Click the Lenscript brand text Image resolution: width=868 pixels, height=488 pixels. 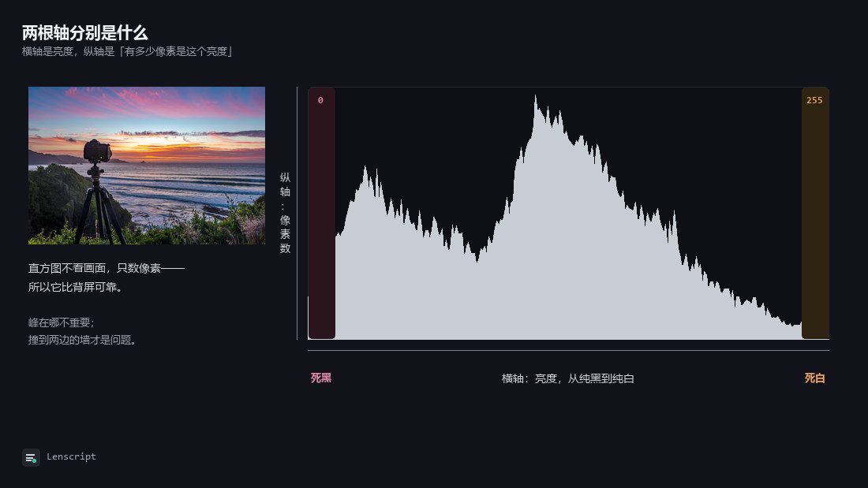pyautogui.click(x=71, y=456)
